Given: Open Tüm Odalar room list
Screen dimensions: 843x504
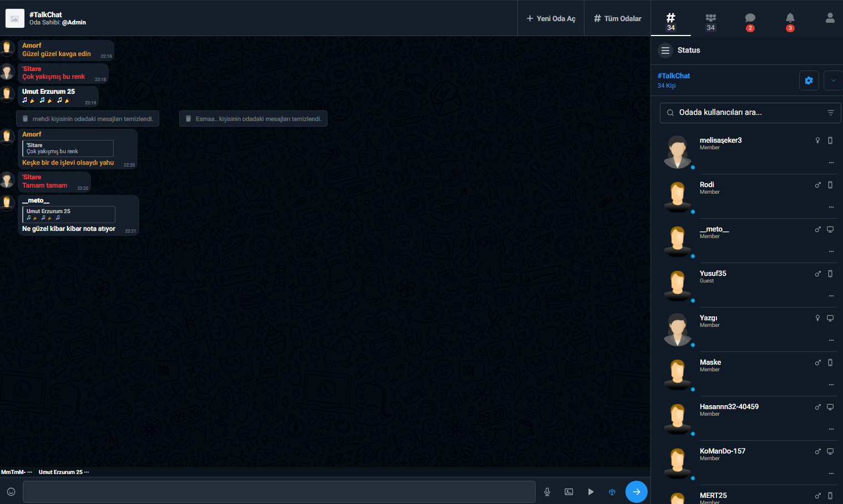Looking at the screenshot, I should coord(618,18).
